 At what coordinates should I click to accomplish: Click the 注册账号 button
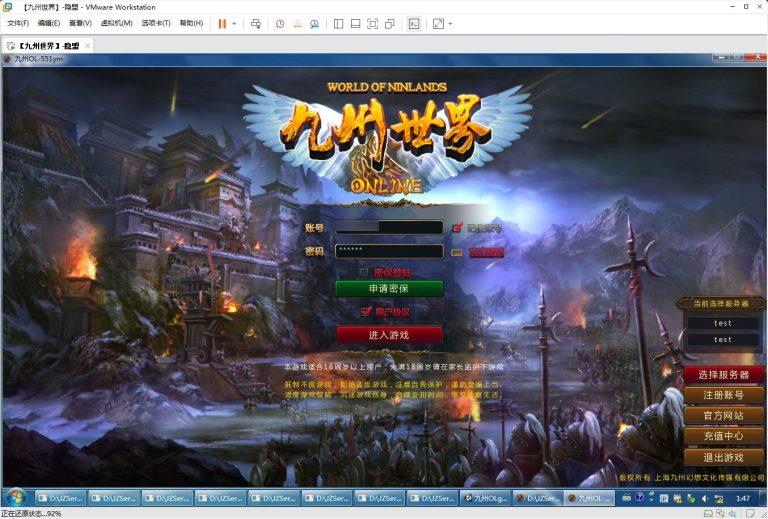coord(724,395)
